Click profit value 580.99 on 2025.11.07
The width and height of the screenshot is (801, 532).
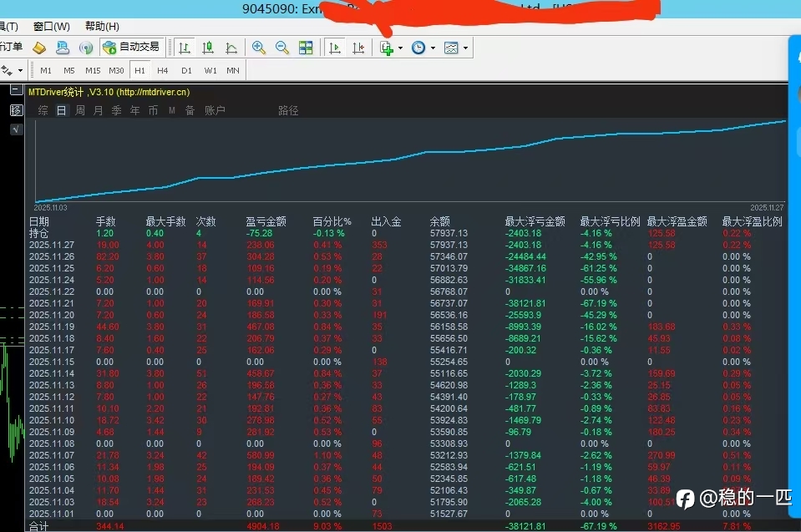(x=260, y=455)
